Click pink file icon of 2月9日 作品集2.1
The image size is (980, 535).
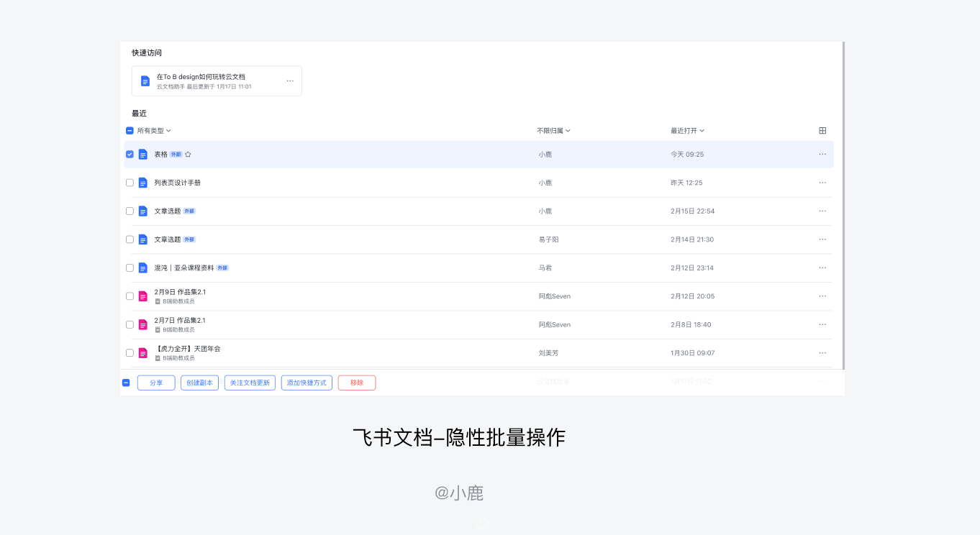point(143,296)
